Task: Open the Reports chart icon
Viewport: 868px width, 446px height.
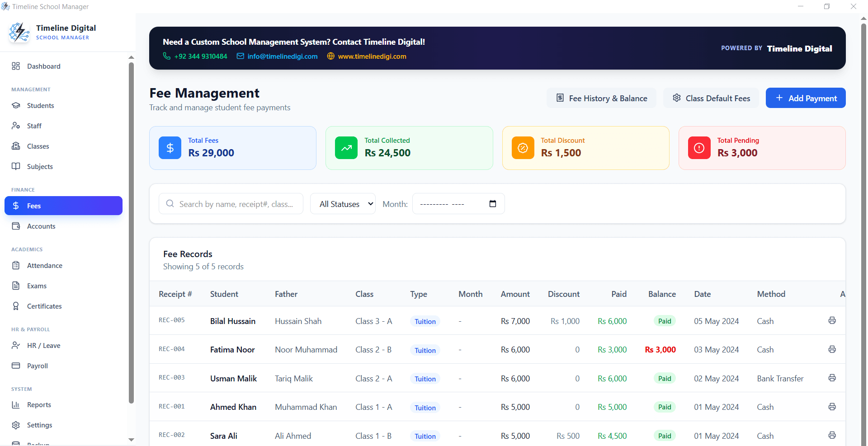Action: pos(16,404)
